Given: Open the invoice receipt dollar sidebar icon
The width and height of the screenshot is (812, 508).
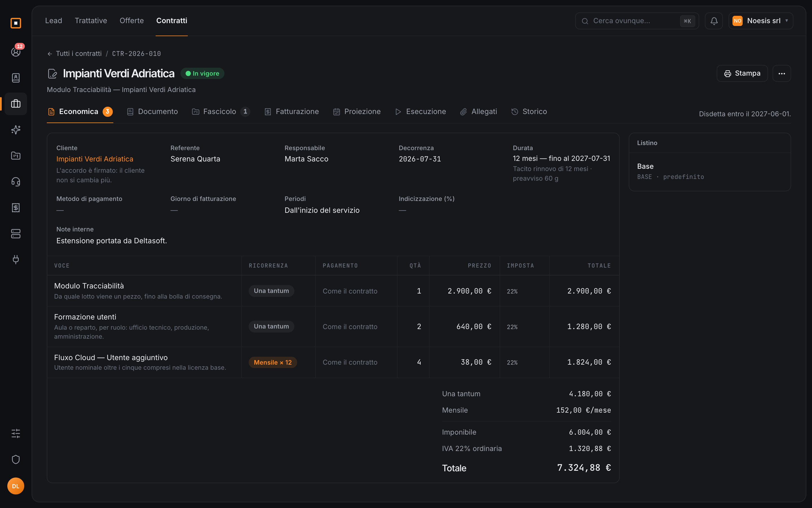Looking at the screenshot, I should (16, 208).
